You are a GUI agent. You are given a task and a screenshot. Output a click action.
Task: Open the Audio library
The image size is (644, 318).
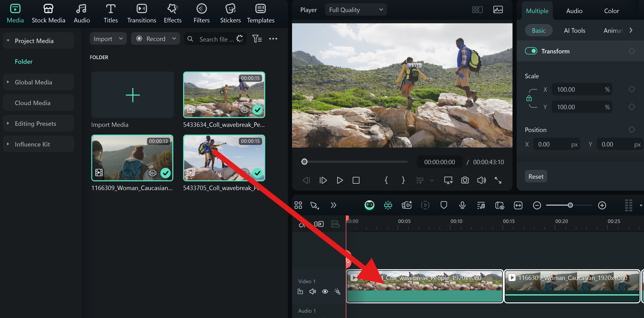(x=82, y=13)
